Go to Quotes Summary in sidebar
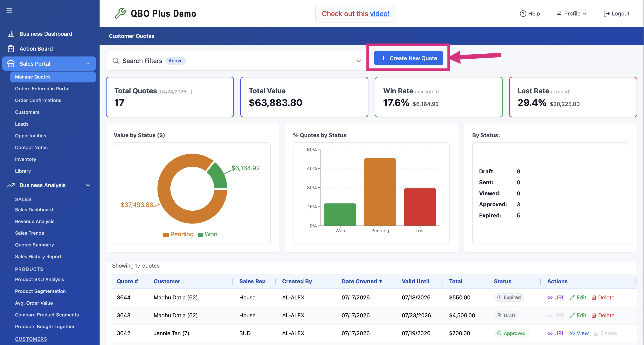 click(x=34, y=245)
